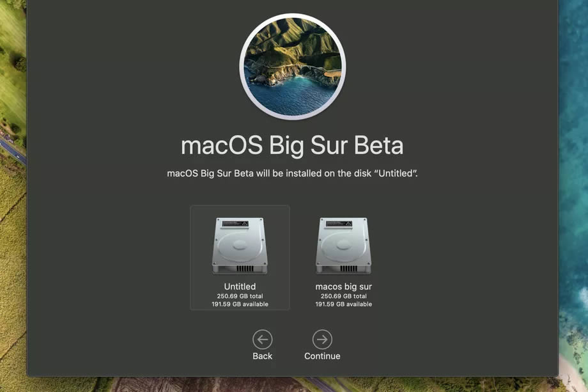Click the Continue circled arrow icon
588x392 pixels.
click(x=322, y=339)
